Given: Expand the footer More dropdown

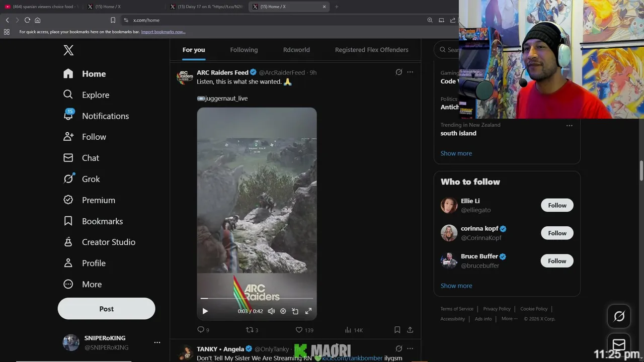Looking at the screenshot, I should click(x=509, y=319).
